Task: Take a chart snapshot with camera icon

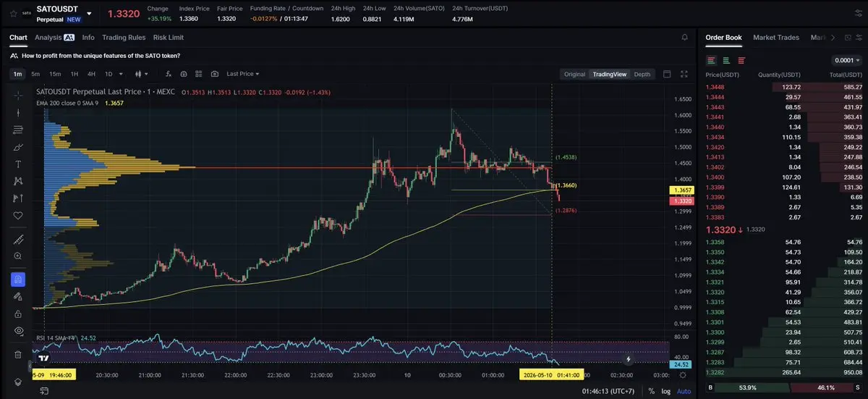Action: pyautogui.click(x=215, y=74)
